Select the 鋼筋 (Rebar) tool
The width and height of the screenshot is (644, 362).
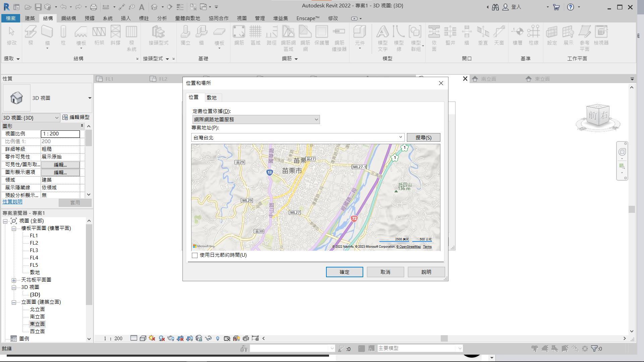[239, 36]
